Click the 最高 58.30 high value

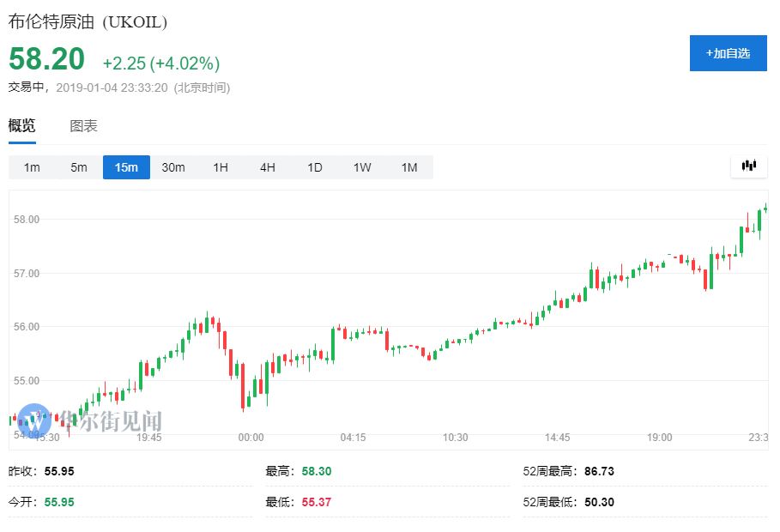coord(317,471)
